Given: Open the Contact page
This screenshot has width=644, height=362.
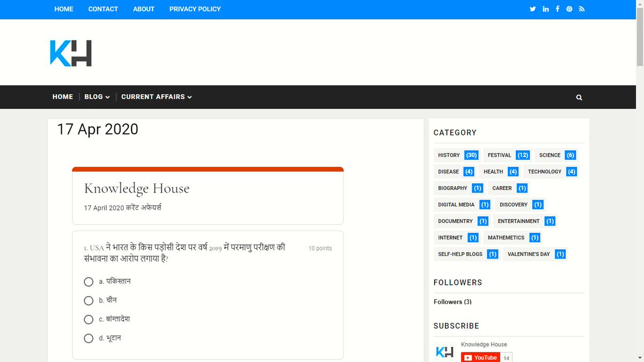Looking at the screenshot, I should click(x=103, y=9).
